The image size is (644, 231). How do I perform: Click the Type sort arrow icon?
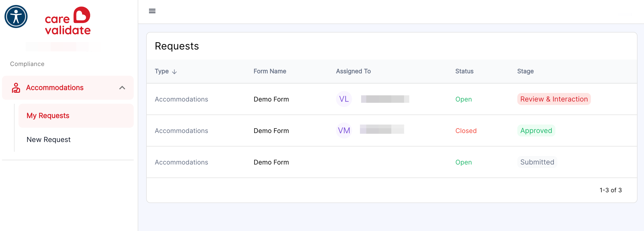(x=175, y=72)
